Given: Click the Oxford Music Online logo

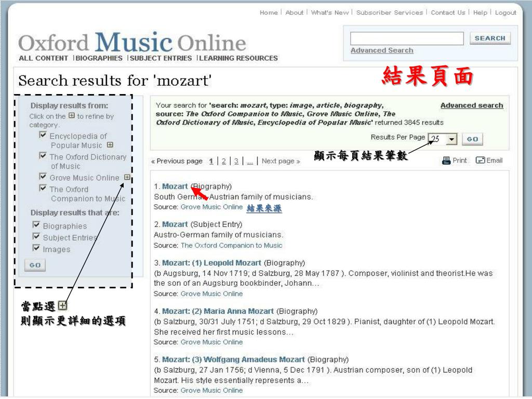Looking at the screenshot, I should pos(132,42).
